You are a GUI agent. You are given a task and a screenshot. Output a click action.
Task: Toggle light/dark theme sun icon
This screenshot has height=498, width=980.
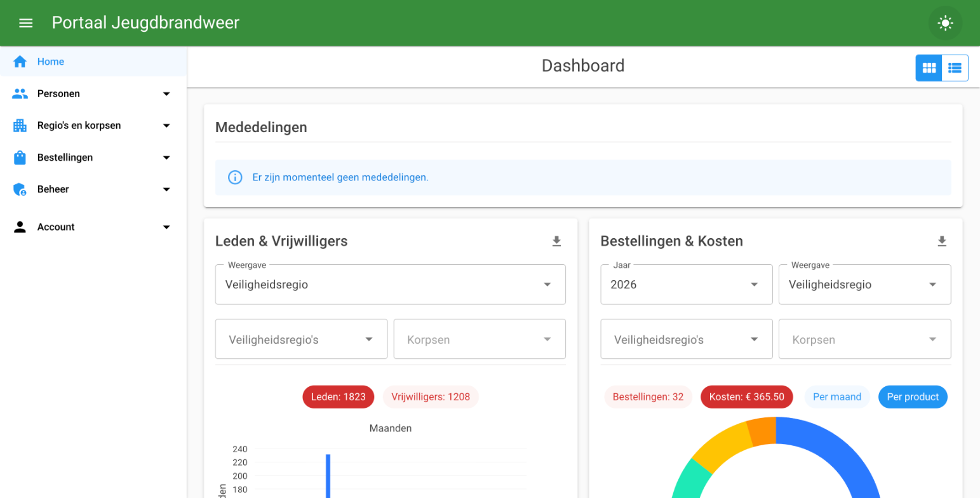945,23
